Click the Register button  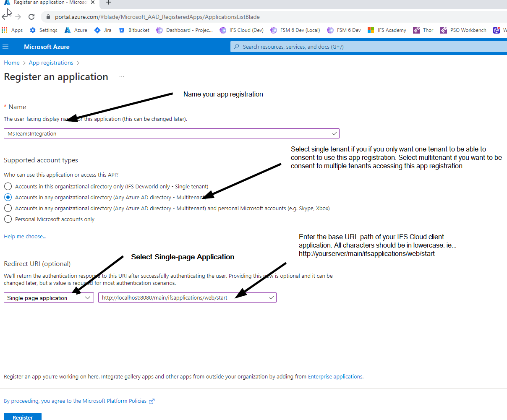point(23,417)
